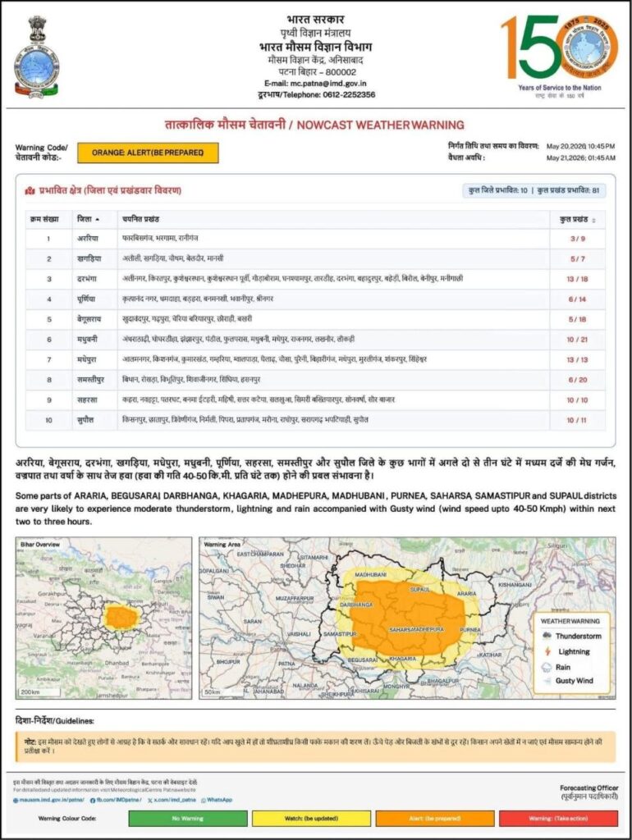The image size is (632, 840).
Task: Click the 6/14 block count value
Action: [577, 299]
